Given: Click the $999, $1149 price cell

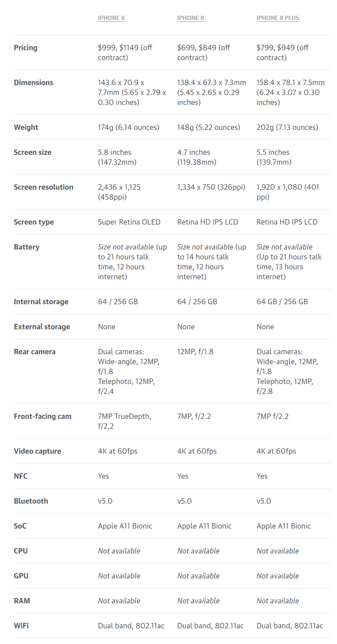Looking at the screenshot, I should click(125, 52).
